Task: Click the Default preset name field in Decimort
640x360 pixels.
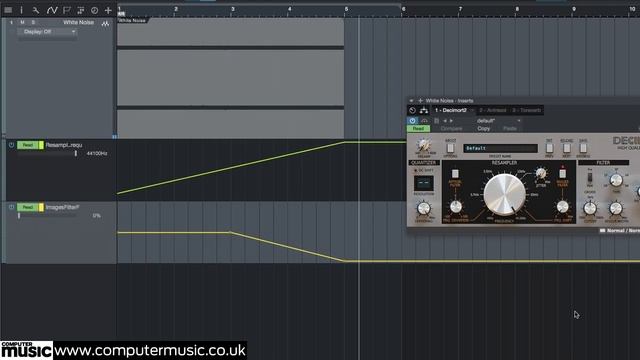Action: (500, 148)
